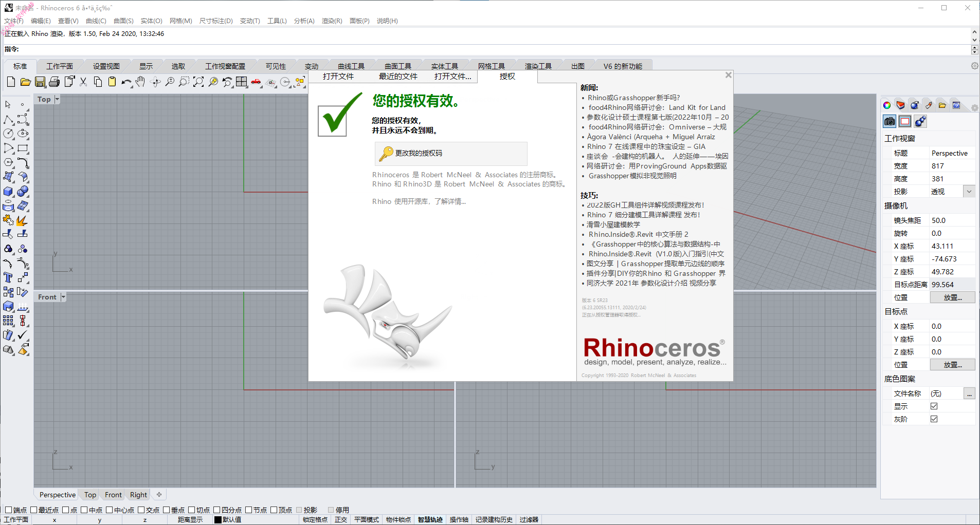Switch to the 最近的文件 splash tab
Image resolution: width=980 pixels, height=525 pixels.
[x=398, y=77]
